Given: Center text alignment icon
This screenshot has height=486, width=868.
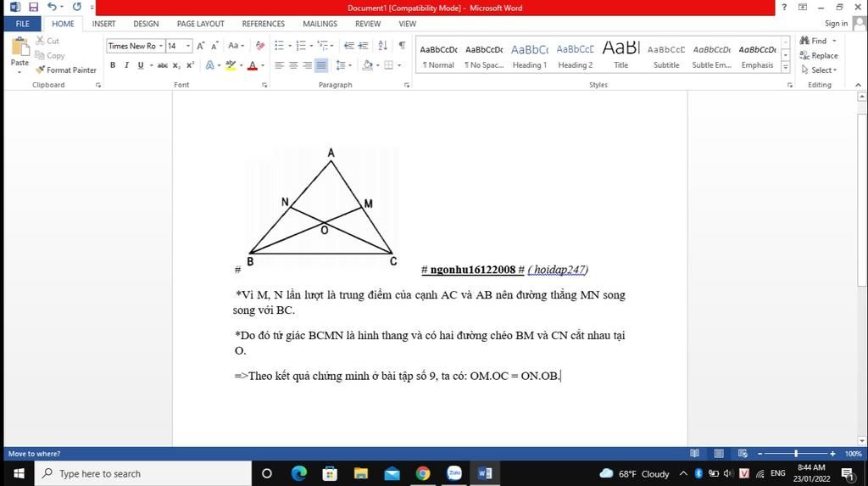Looking at the screenshot, I should pos(293,65).
